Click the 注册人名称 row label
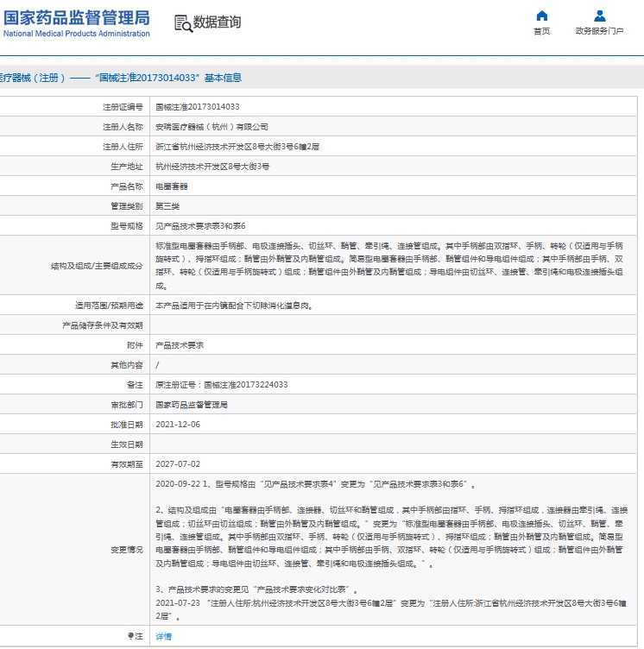The image size is (644, 649). click(123, 127)
